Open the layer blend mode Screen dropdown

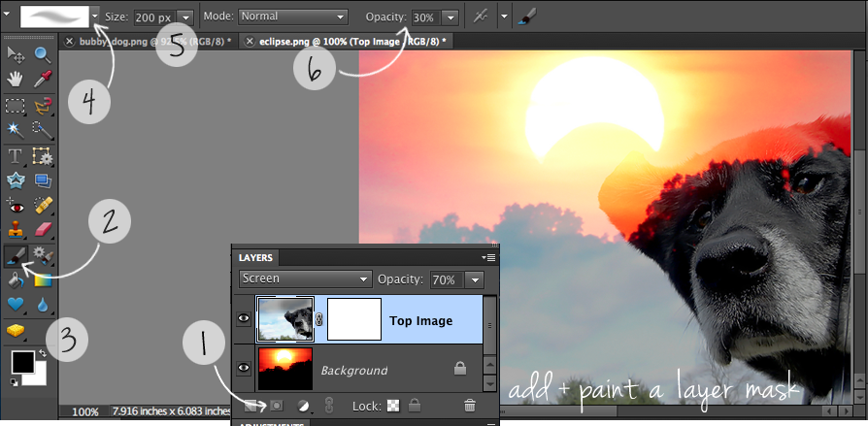(x=305, y=279)
